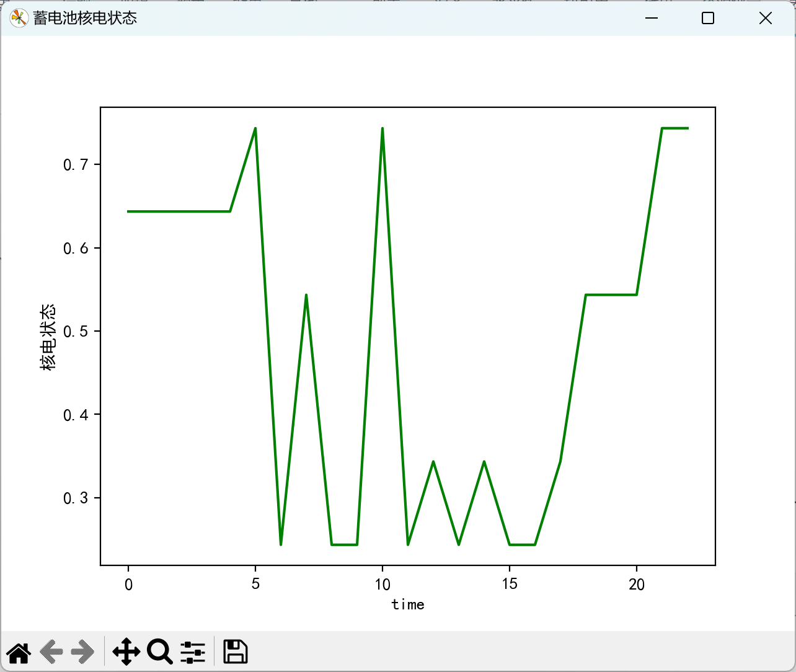Click the green line peak at time 5
Screen dimensions: 796x672
[255, 128]
